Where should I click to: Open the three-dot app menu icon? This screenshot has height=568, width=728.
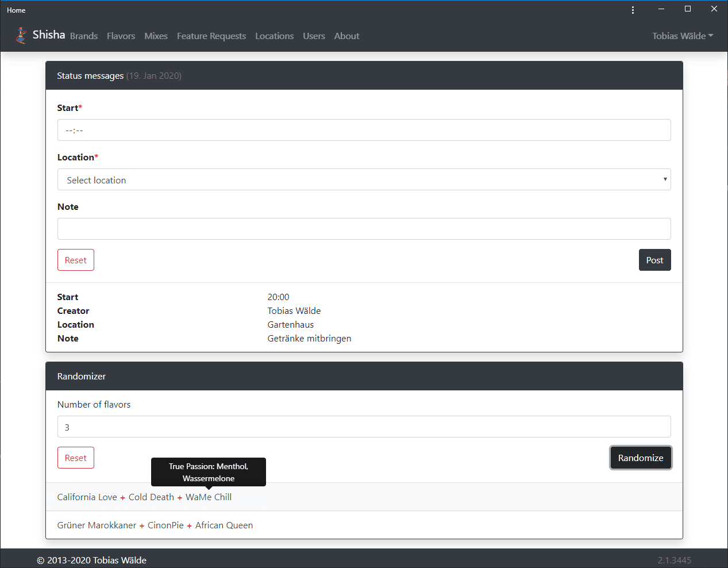tap(633, 10)
